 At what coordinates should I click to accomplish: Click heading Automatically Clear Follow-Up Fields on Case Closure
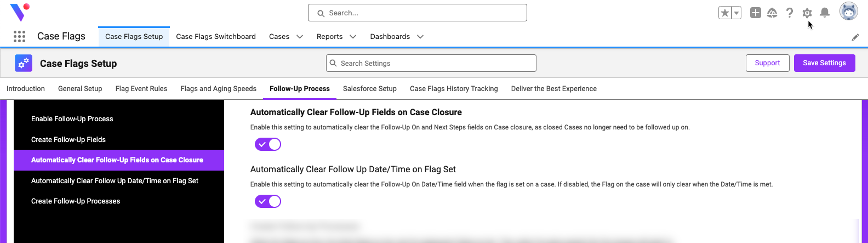point(356,112)
